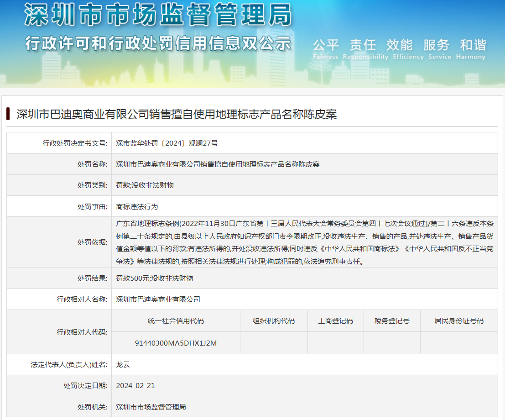
Task: Click the 处罚依据 legal basis paragraph
Action: pyautogui.click(x=304, y=243)
